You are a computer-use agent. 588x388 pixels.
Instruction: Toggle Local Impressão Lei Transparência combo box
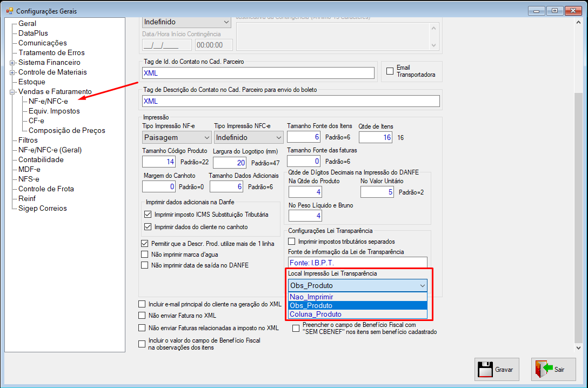[x=358, y=286]
